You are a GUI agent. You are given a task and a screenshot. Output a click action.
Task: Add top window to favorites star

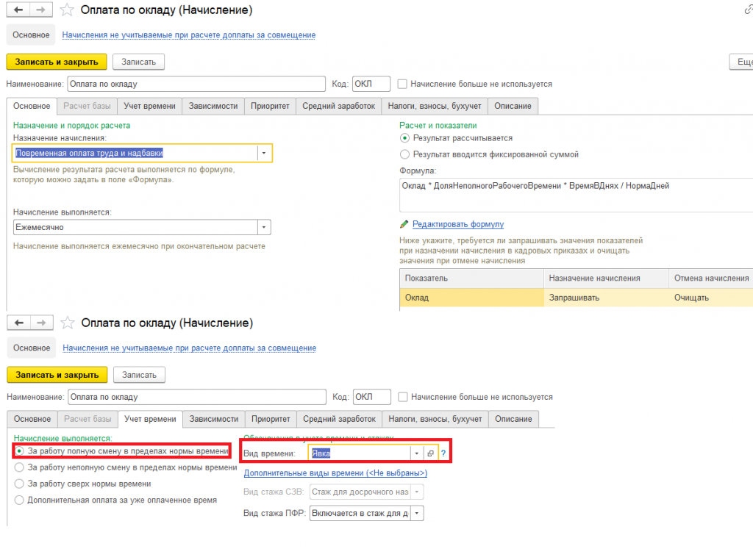(67, 10)
